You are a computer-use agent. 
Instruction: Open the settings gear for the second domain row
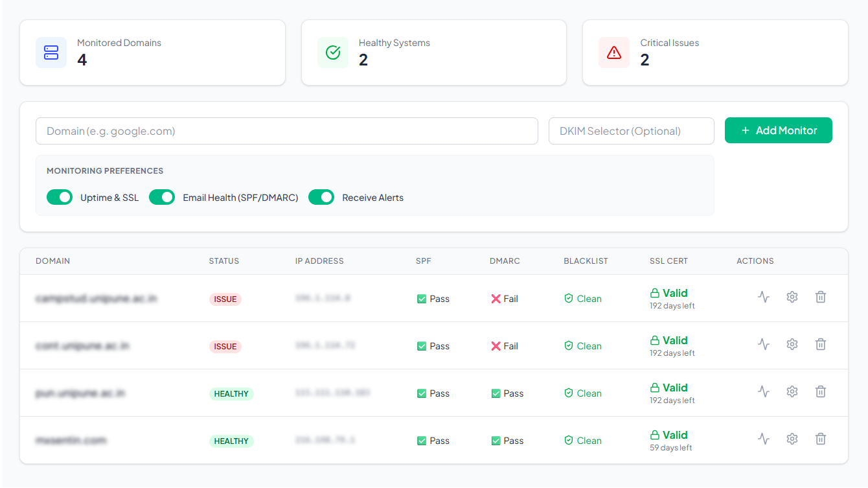click(x=792, y=344)
